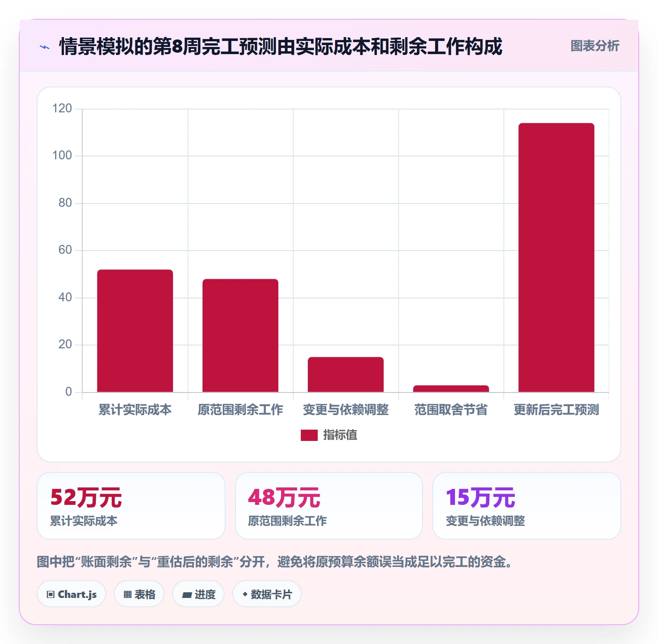Image resolution: width=658 pixels, height=644 pixels.
Task: Click the 范围取舍节省 x-axis label
Action: point(451,410)
